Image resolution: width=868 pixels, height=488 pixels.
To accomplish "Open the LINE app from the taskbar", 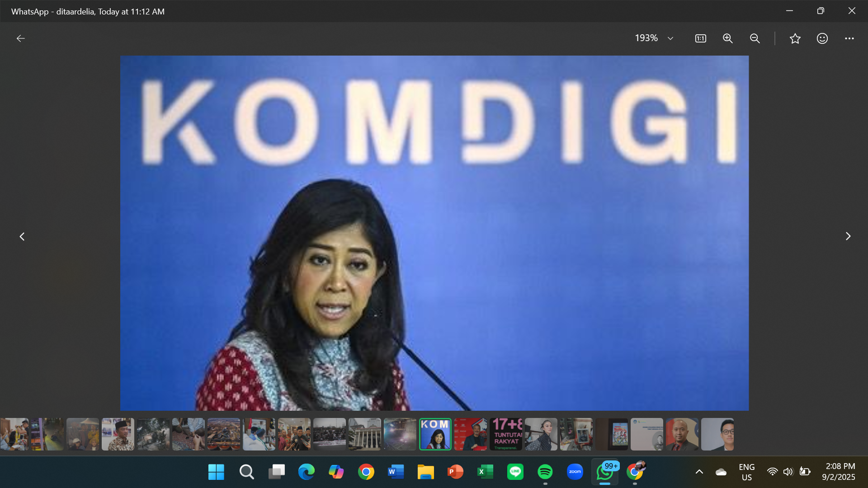I will coord(515,472).
